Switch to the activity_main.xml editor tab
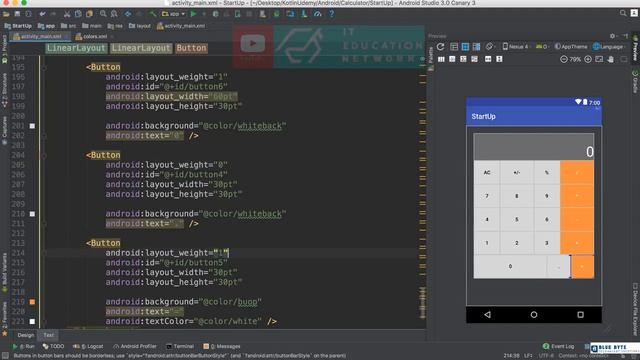This screenshot has width=640, height=360. click(40, 36)
